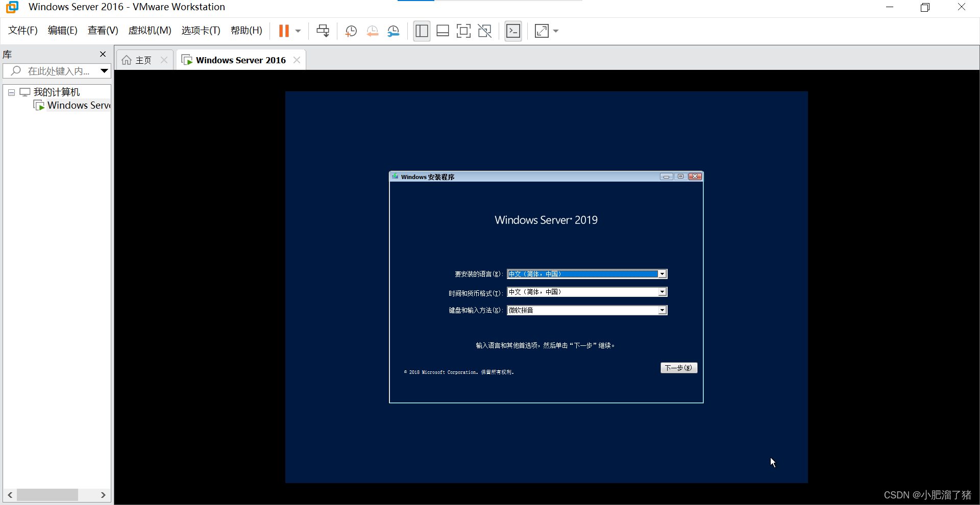The image size is (980, 505).
Task: Take a snapshot of the virtual machine
Action: click(x=351, y=31)
